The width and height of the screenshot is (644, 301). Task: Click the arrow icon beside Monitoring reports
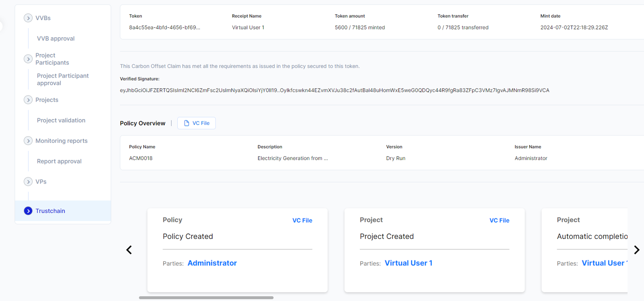pos(28,141)
